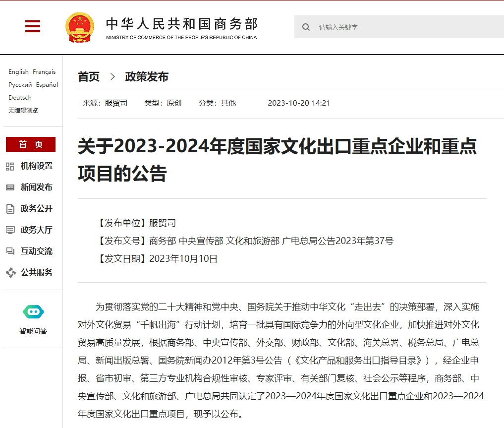This screenshot has height=428, width=504.
Task: Click the 新闻发布 news icon
Action: [10, 187]
